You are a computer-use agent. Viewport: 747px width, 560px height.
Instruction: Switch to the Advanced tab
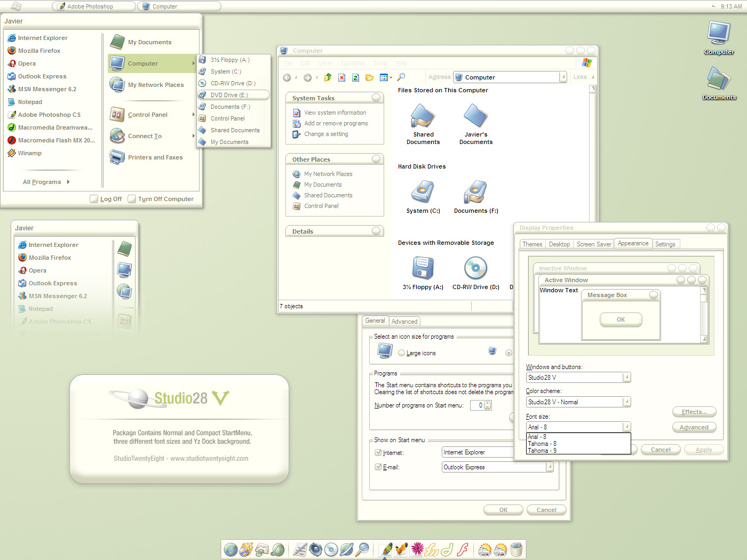404,322
